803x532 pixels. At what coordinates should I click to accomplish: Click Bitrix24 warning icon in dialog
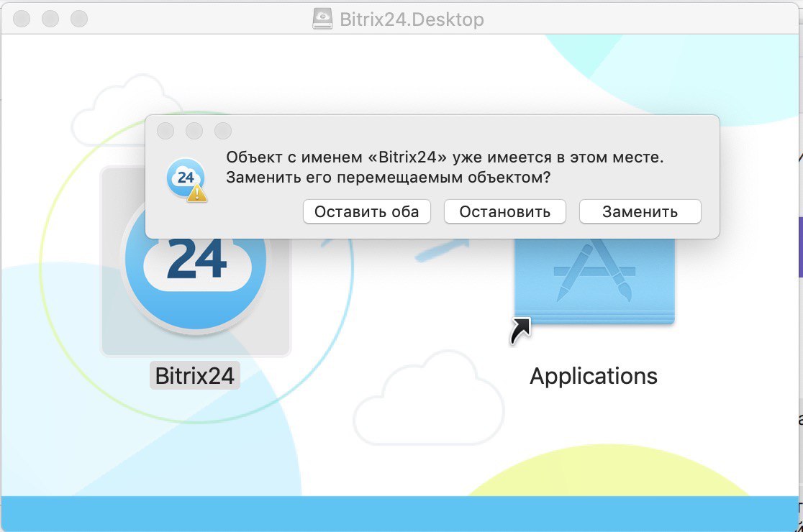click(187, 180)
